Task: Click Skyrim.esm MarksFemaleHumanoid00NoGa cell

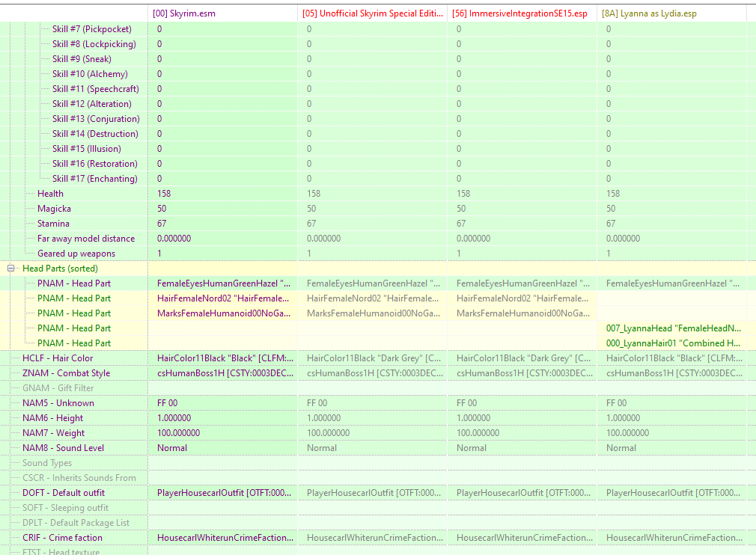Action: (224, 313)
